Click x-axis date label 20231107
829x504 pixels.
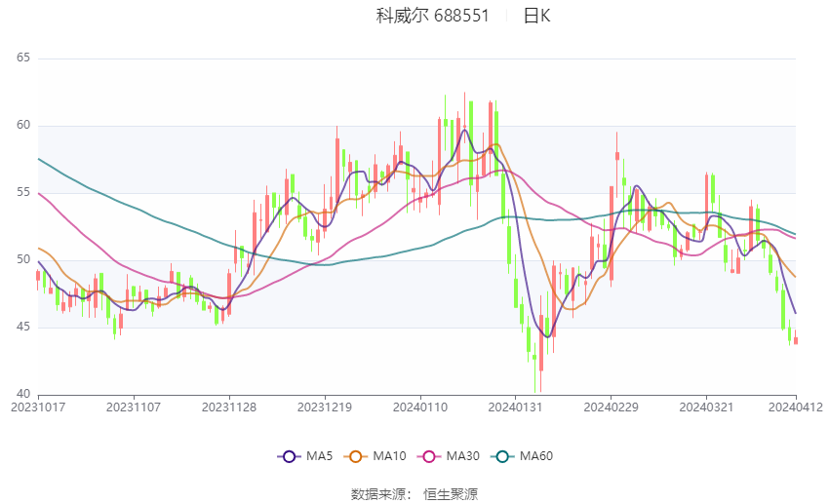[x=134, y=407]
